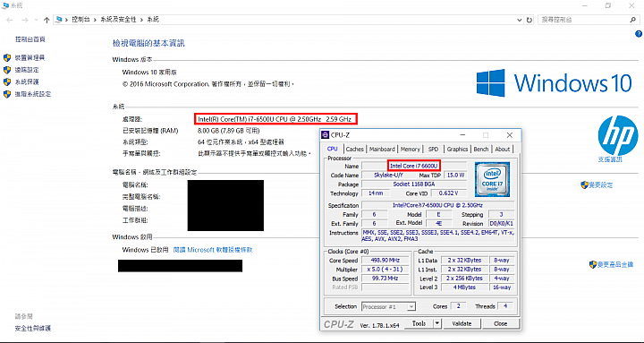
Task: Click 控制台 in the breadcrumb path
Action: [x=80, y=20]
